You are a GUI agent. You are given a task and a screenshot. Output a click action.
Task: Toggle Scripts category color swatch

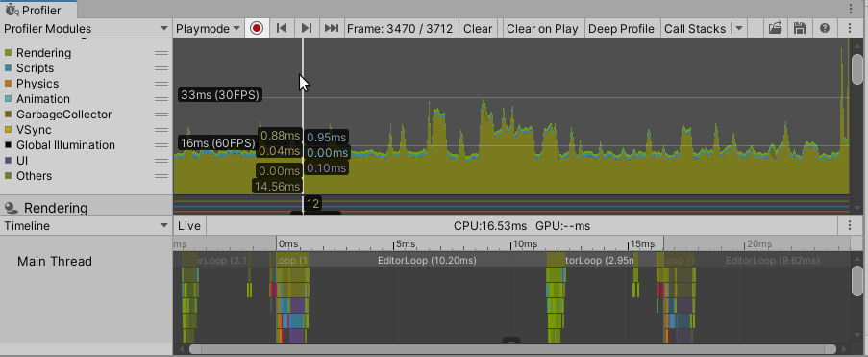pyautogui.click(x=8, y=68)
